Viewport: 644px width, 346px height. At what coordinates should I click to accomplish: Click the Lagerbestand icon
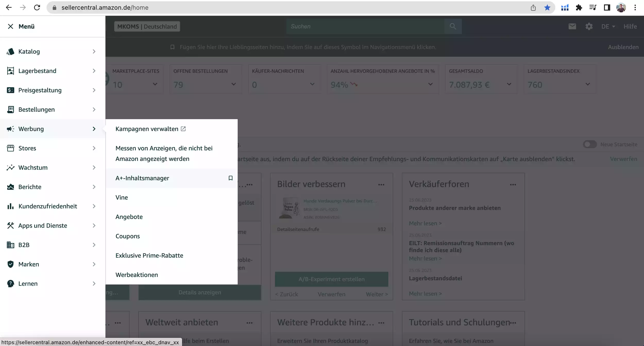[10, 71]
